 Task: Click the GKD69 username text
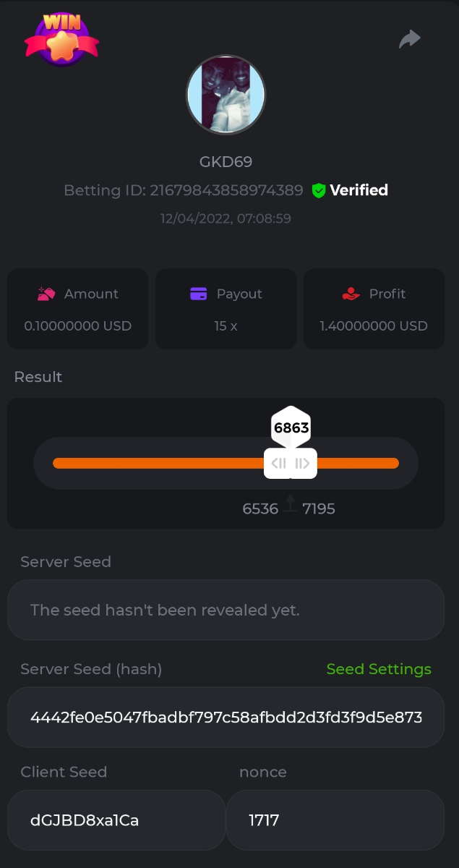click(226, 162)
